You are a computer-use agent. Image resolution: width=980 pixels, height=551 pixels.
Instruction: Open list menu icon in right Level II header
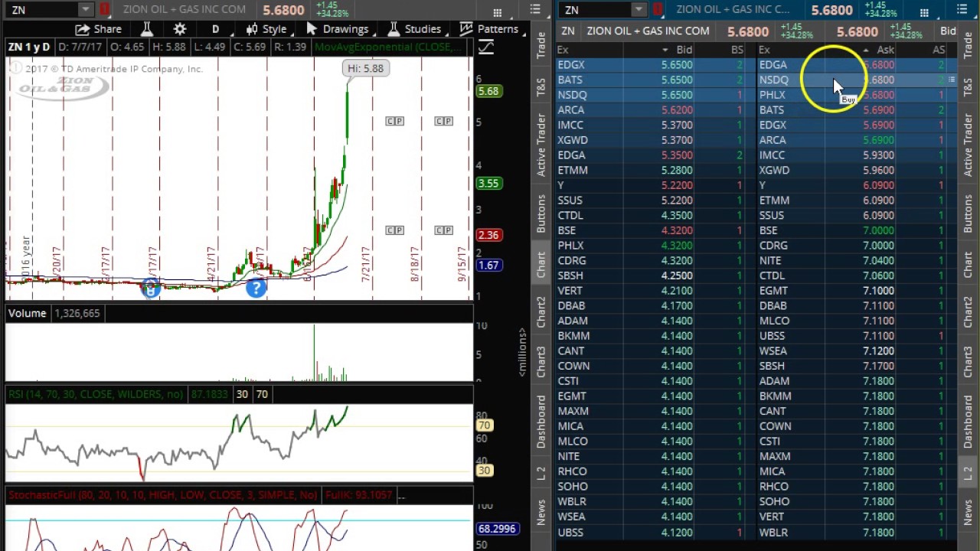click(962, 10)
